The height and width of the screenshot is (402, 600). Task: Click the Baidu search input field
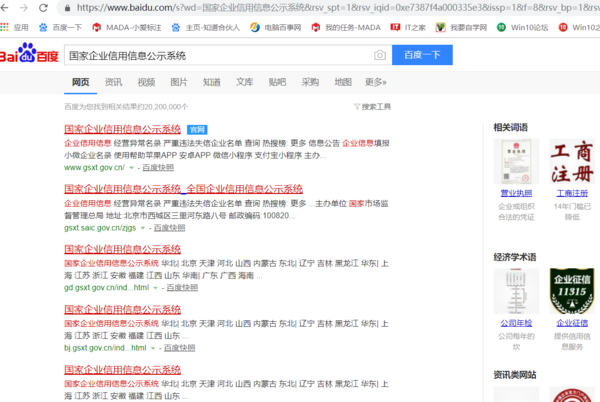pos(218,55)
